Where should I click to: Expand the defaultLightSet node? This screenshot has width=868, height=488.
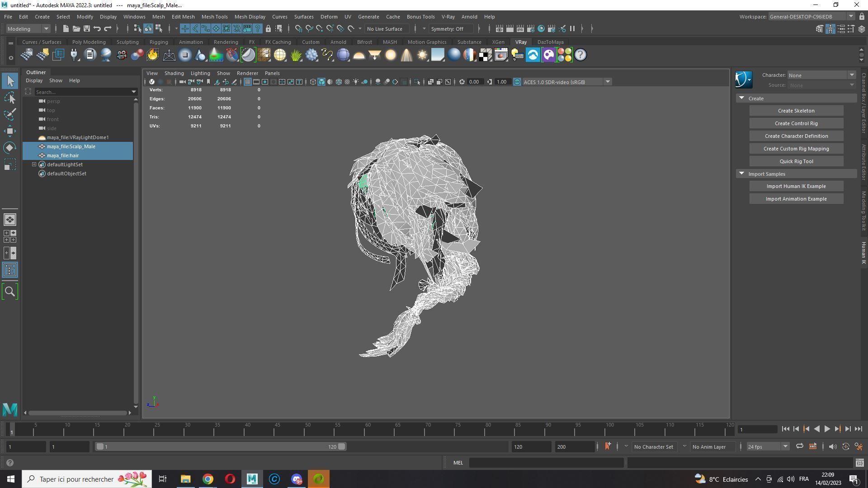pyautogui.click(x=34, y=164)
